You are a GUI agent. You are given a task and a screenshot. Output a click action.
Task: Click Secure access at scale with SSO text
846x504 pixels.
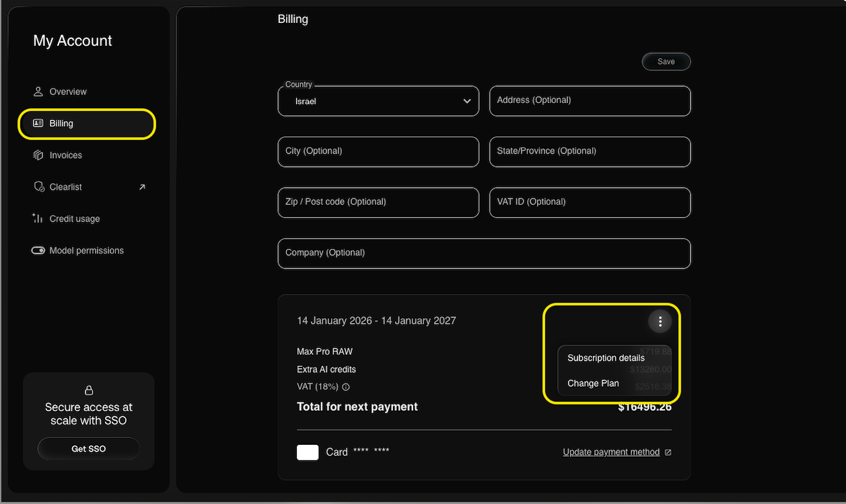click(89, 414)
